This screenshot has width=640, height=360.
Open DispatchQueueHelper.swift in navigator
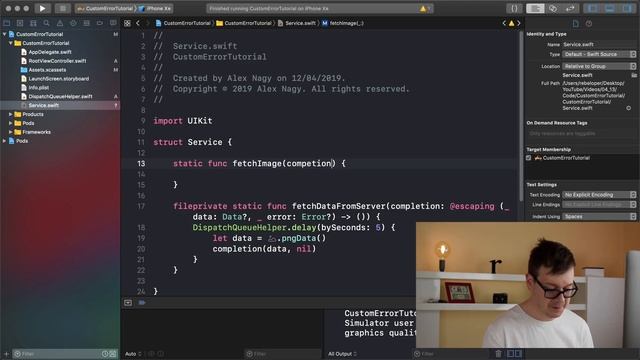point(60,97)
